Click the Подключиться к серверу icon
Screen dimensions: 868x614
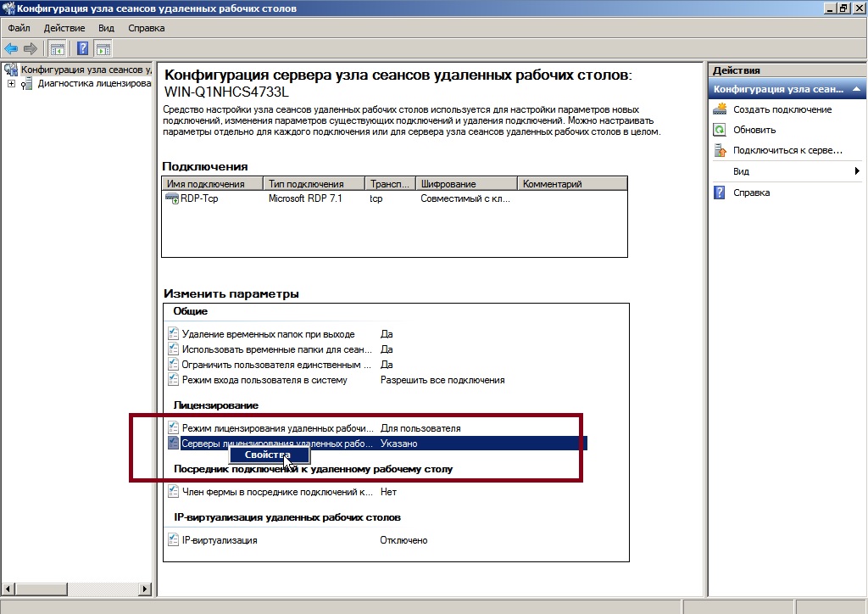coord(720,151)
